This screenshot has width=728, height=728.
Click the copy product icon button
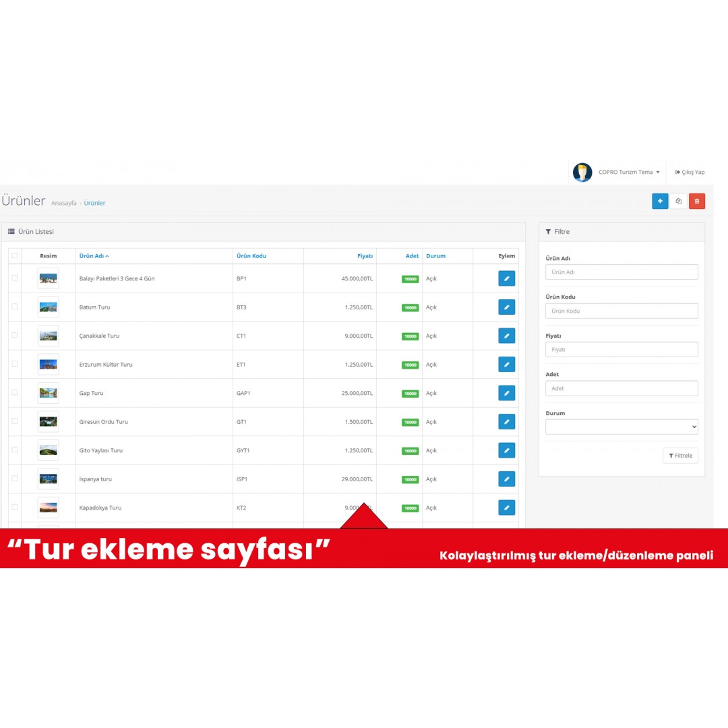coord(678,201)
